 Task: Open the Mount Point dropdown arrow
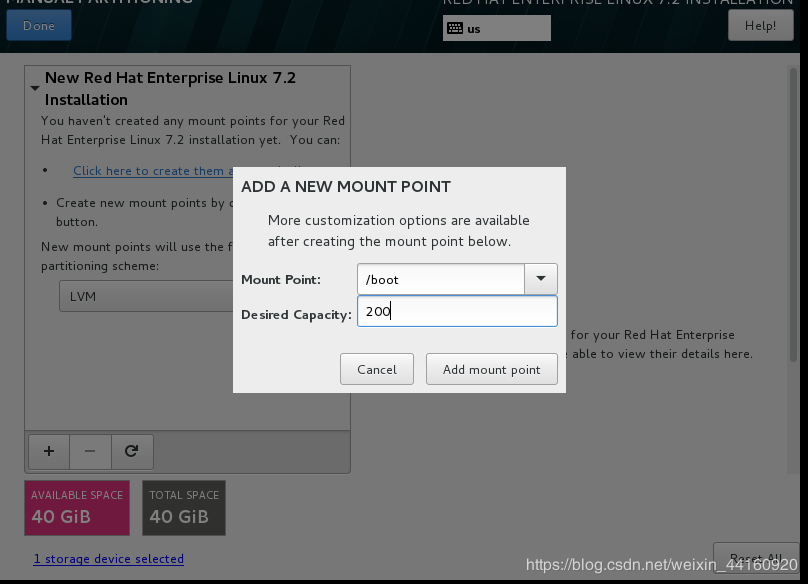pyautogui.click(x=541, y=279)
